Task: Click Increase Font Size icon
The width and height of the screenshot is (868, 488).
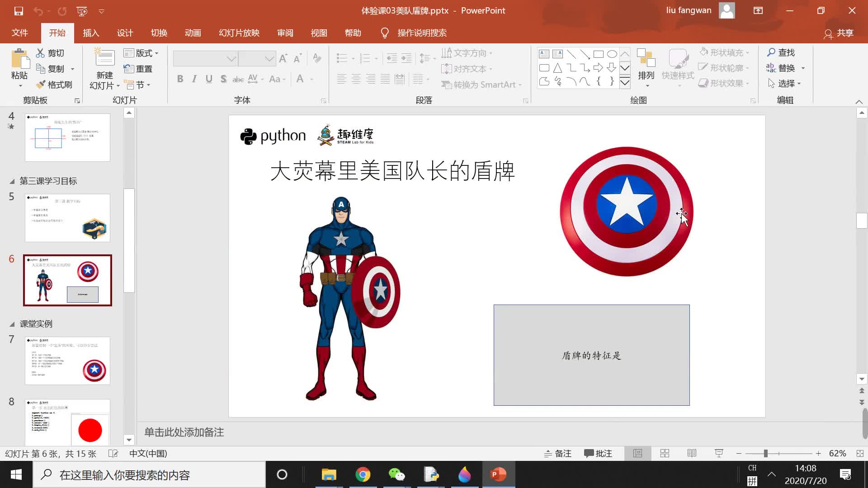Action: (x=283, y=58)
